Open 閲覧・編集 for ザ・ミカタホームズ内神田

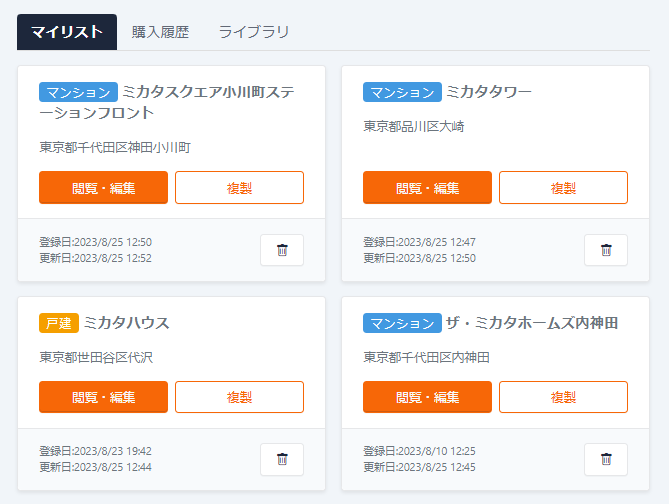427,397
